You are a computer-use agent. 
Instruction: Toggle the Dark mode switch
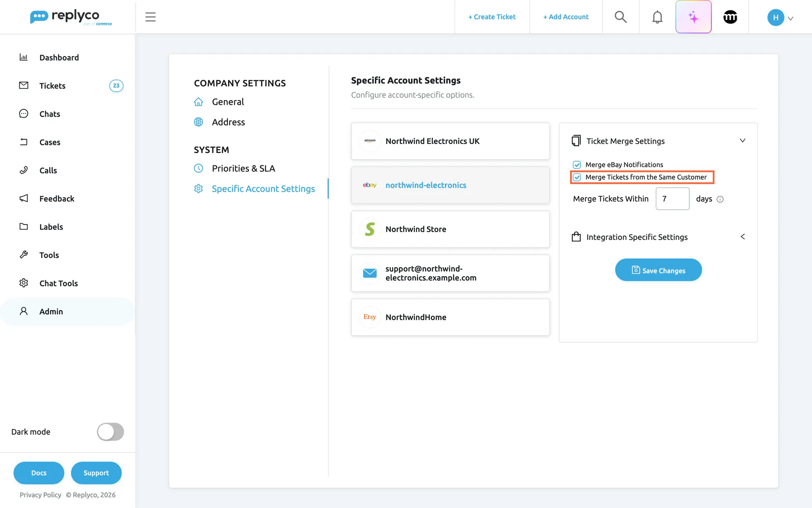pyautogui.click(x=111, y=432)
